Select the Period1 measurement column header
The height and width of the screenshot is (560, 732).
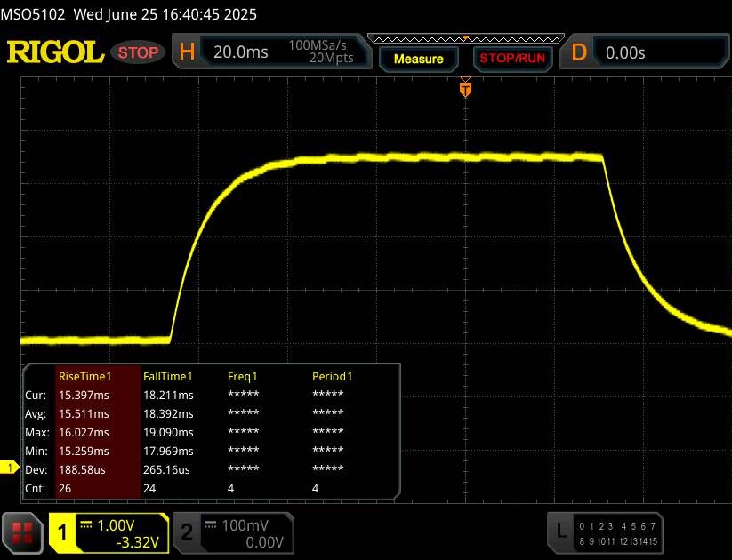332,376
